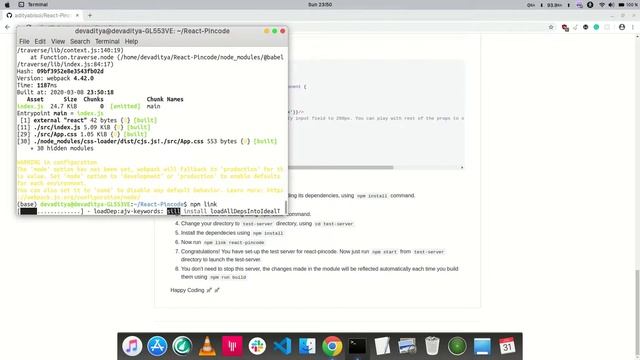Open the Music app in the dock
The height and width of the screenshot is (360, 640).
pos(132,346)
